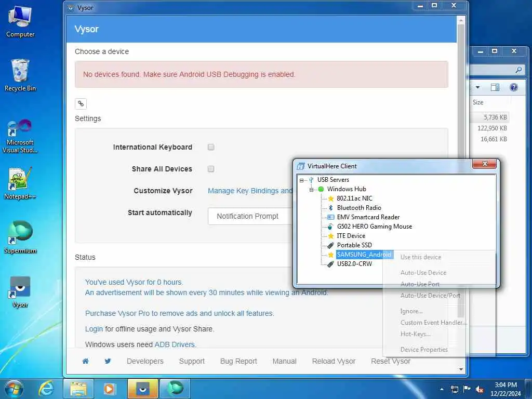Switch to Supermium taskbar button

click(x=175, y=389)
